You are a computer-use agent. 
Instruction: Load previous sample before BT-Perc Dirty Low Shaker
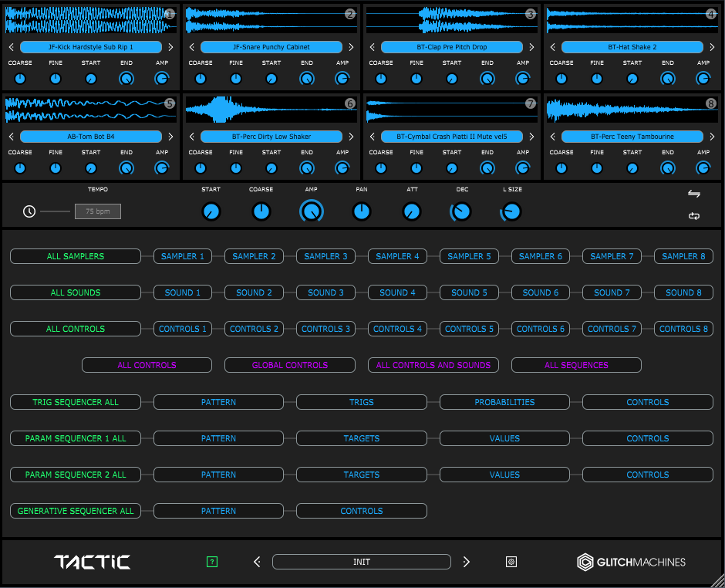[192, 137]
